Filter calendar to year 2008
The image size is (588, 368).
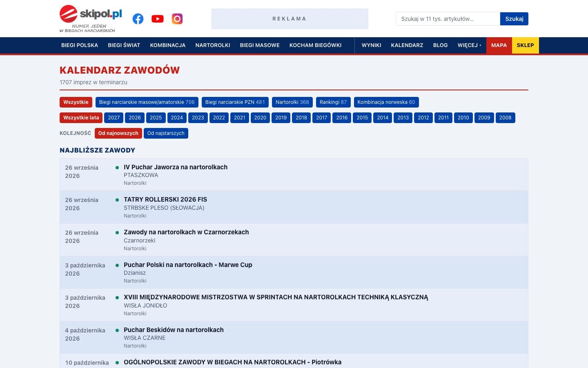505,118
